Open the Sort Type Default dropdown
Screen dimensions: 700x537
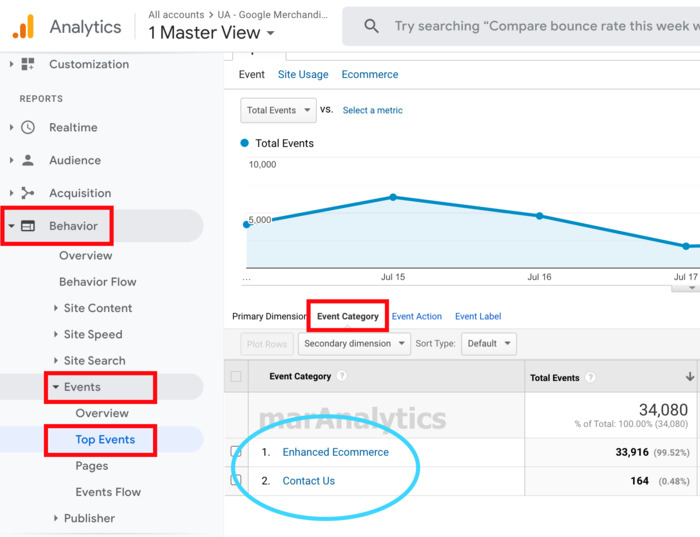pyautogui.click(x=489, y=344)
